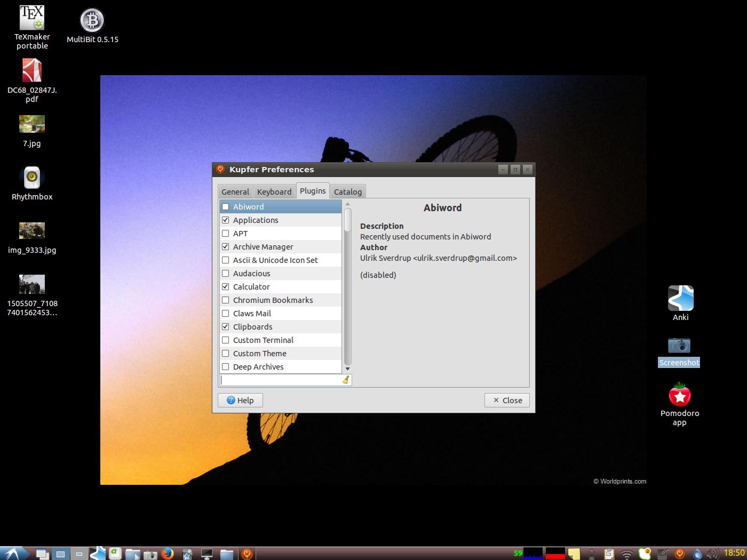Uncheck the Applications plugin

[x=226, y=220]
